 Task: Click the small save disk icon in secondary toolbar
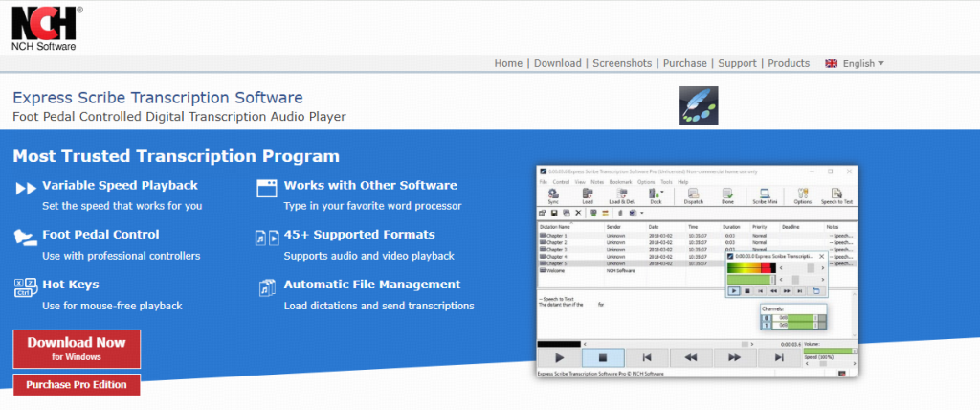[x=554, y=213]
